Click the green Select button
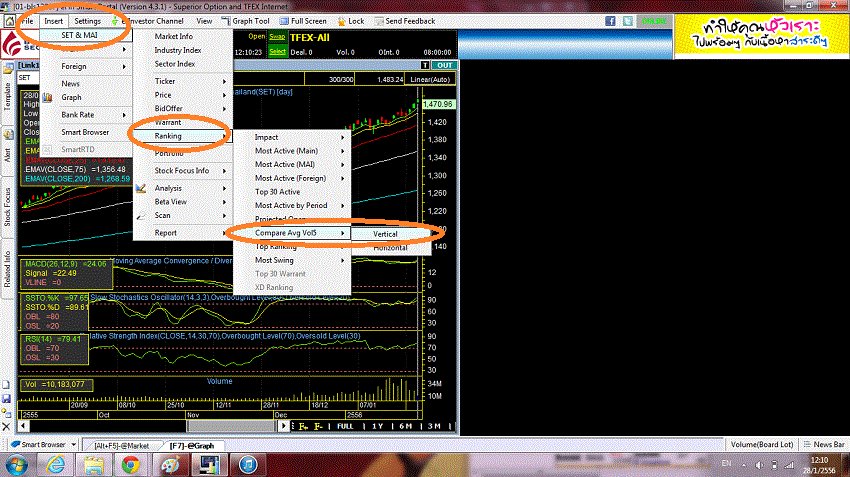The width and height of the screenshot is (850, 477). (277, 51)
